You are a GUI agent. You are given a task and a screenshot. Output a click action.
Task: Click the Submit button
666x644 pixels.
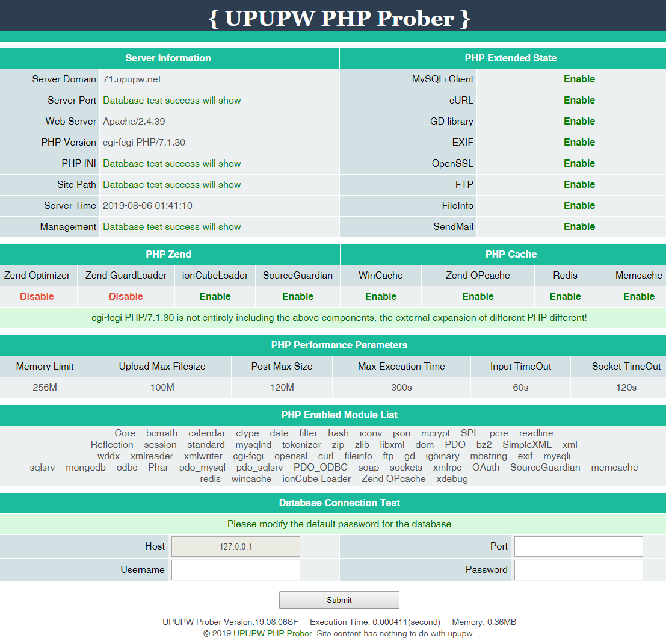coord(339,600)
